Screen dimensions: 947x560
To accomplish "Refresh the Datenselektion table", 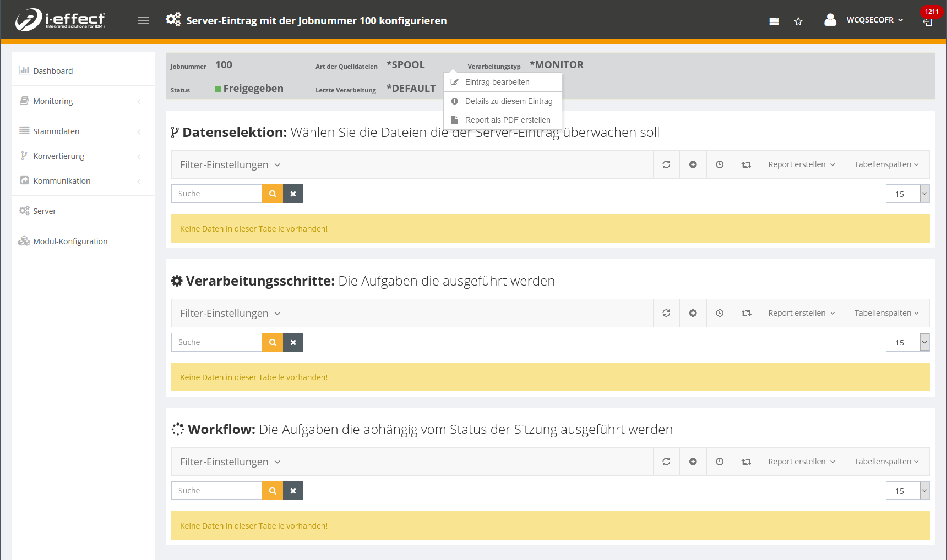I will [666, 164].
